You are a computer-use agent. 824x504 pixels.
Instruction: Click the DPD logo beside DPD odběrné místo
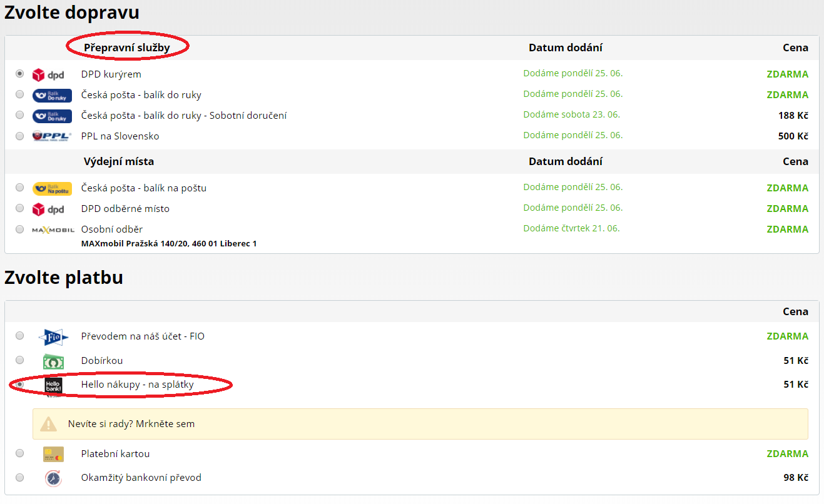48,209
